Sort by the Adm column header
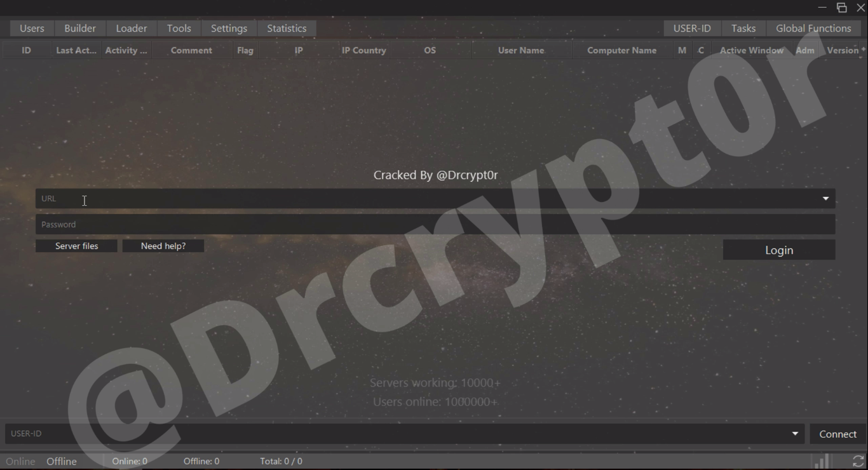868x470 pixels. (x=805, y=50)
